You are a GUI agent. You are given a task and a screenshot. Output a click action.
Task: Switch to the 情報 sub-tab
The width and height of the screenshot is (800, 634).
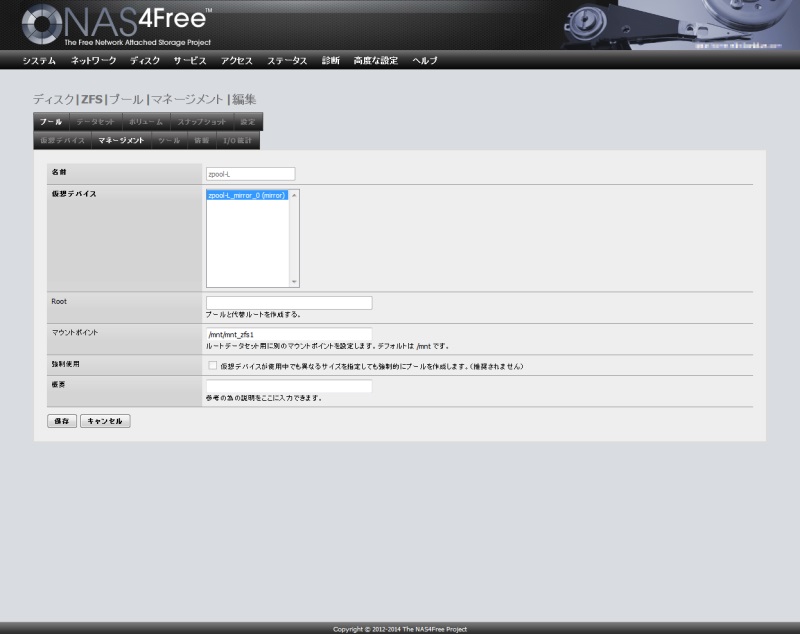coord(202,140)
